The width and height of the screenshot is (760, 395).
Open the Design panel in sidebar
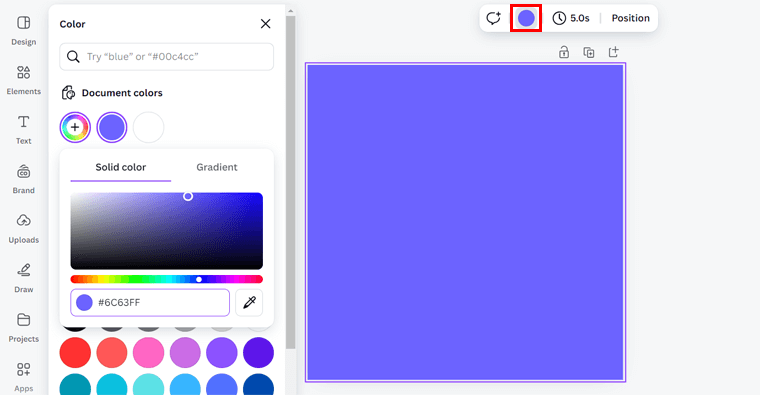[23, 31]
